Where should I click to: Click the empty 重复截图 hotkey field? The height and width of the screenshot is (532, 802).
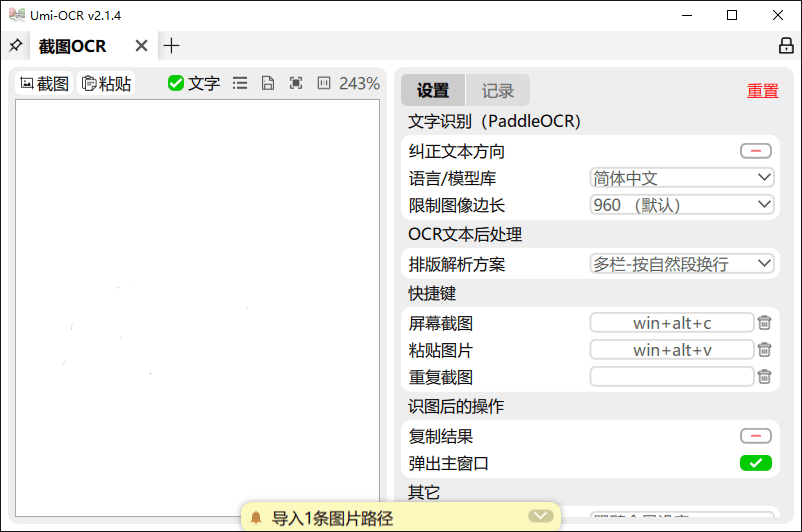point(672,376)
